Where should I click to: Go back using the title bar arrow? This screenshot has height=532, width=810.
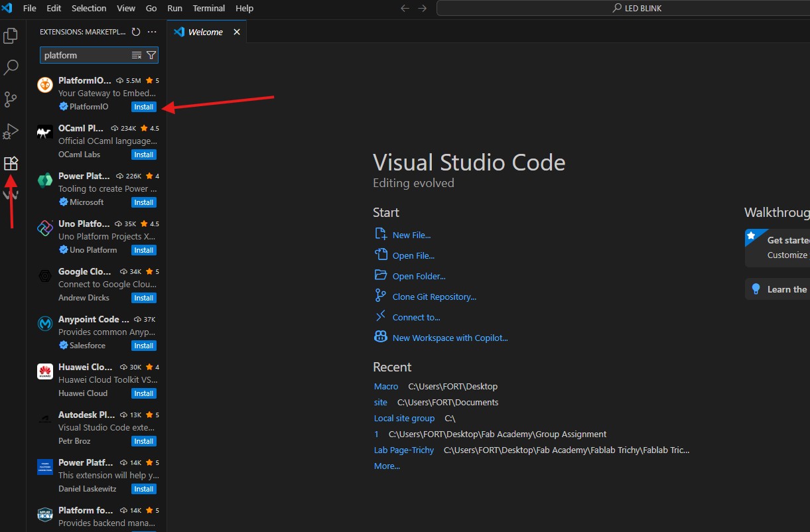[x=405, y=9]
